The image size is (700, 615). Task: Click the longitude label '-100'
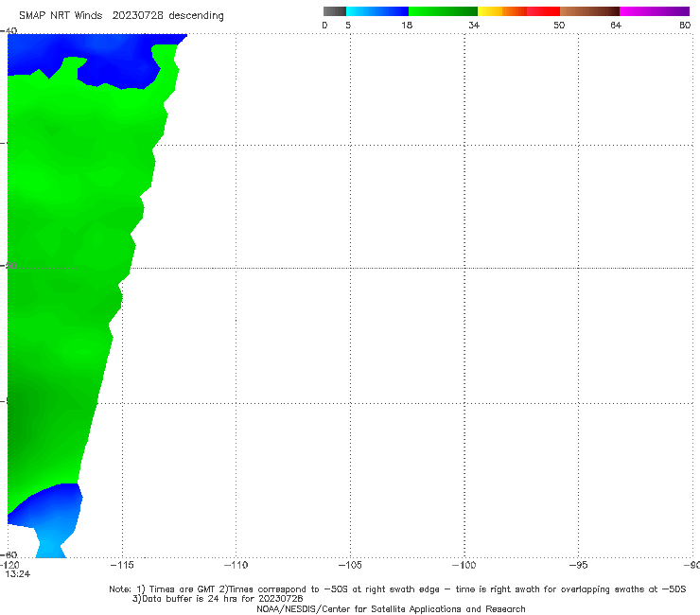[x=464, y=565]
